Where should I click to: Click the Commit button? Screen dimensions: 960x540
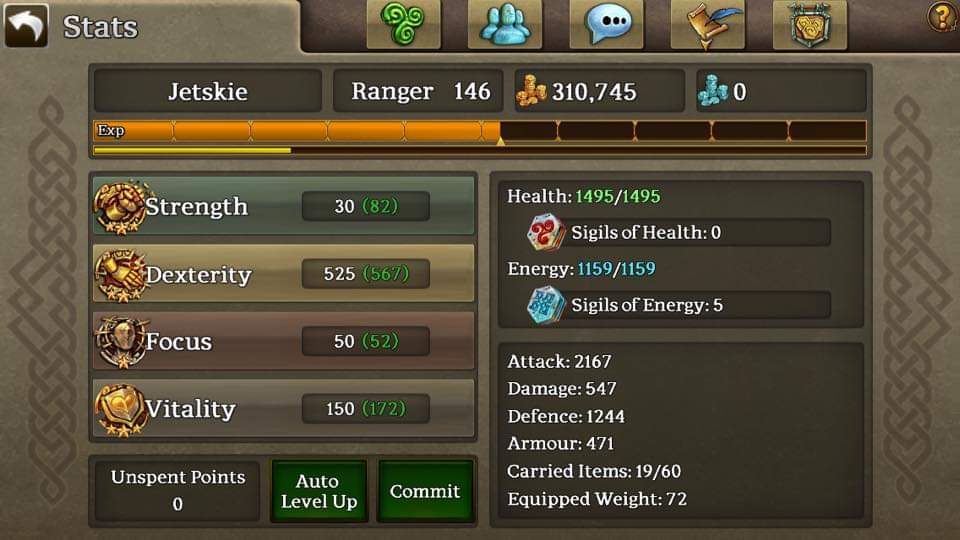click(x=426, y=491)
